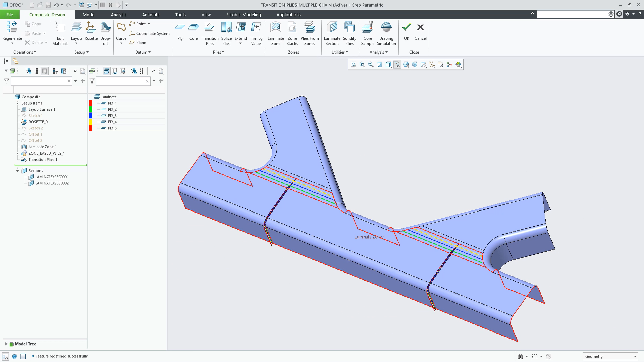This screenshot has height=362, width=644.
Task: Select Trim by Value tool
Action: [x=256, y=33]
